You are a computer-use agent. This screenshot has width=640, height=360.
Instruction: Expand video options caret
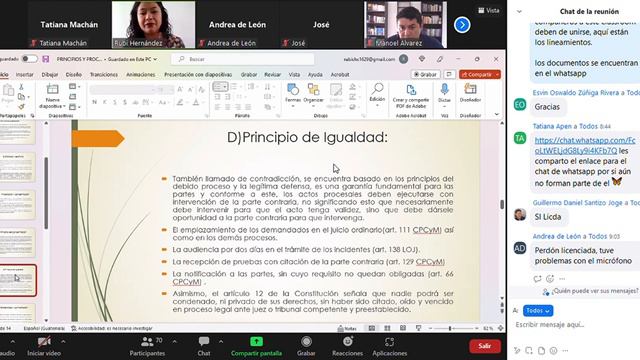[x=63, y=342]
